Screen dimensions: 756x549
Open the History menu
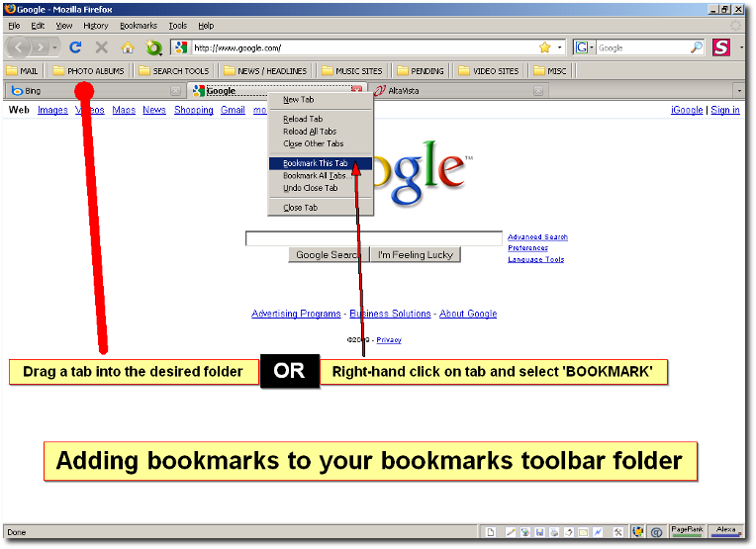point(95,26)
